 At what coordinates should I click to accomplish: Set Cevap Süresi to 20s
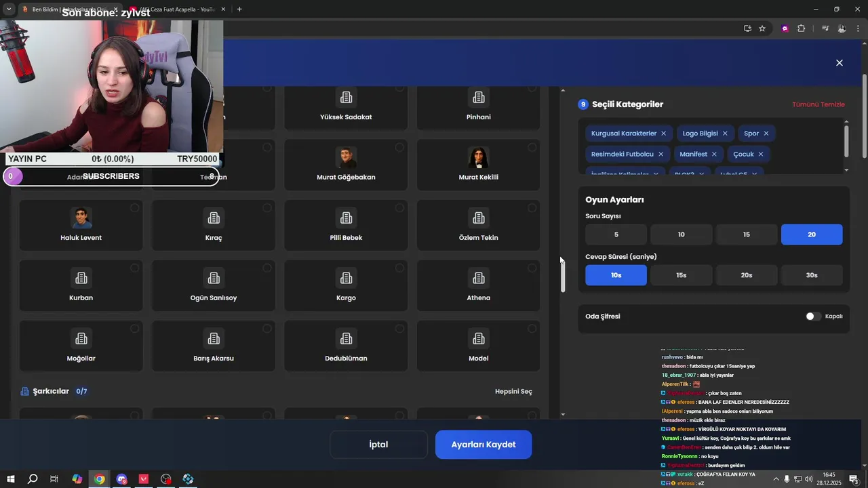point(747,275)
